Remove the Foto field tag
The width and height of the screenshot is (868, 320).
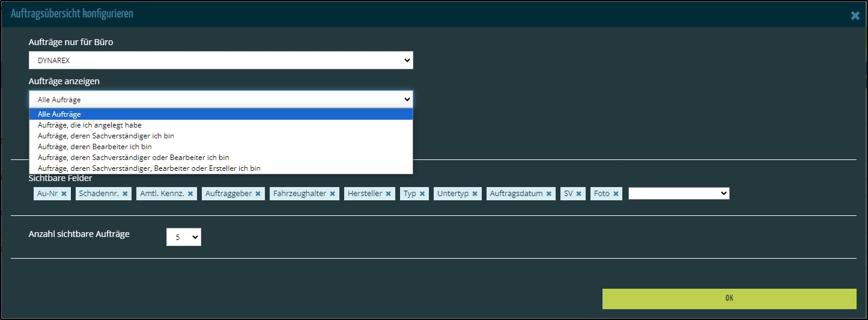[x=616, y=194]
